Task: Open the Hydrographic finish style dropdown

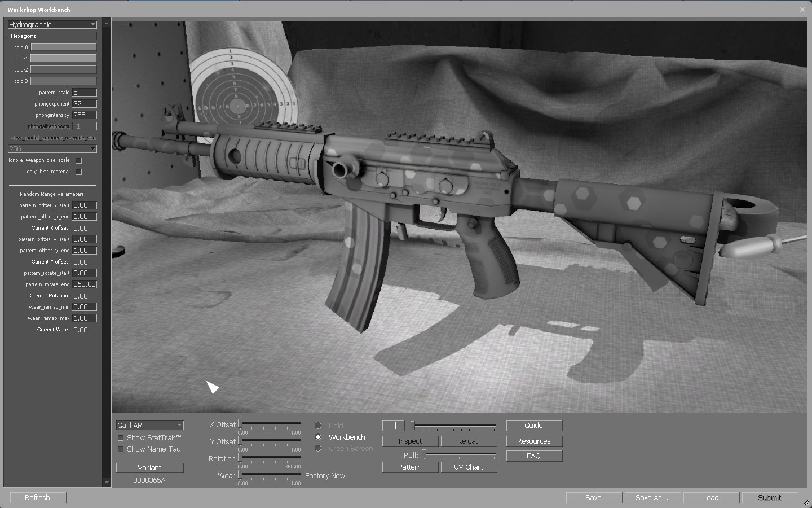Action: click(x=52, y=24)
